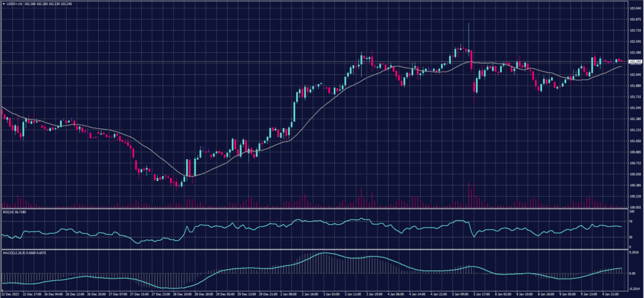This screenshot has width=644, height=298.
Task: Click the 22 Dec 2023 date label
Action: [11, 293]
